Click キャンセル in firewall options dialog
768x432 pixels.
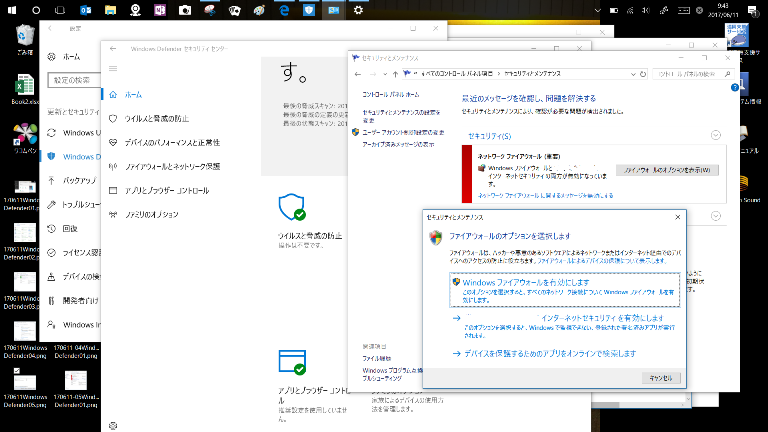(x=661, y=378)
